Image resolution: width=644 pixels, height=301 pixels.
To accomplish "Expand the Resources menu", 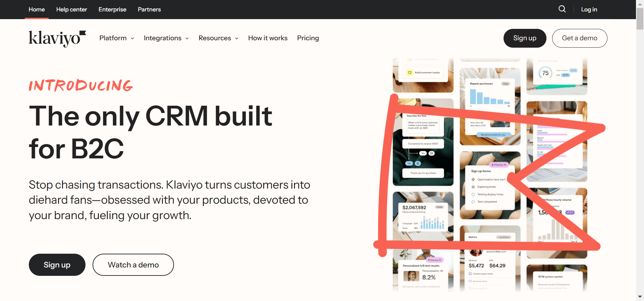I will (219, 38).
